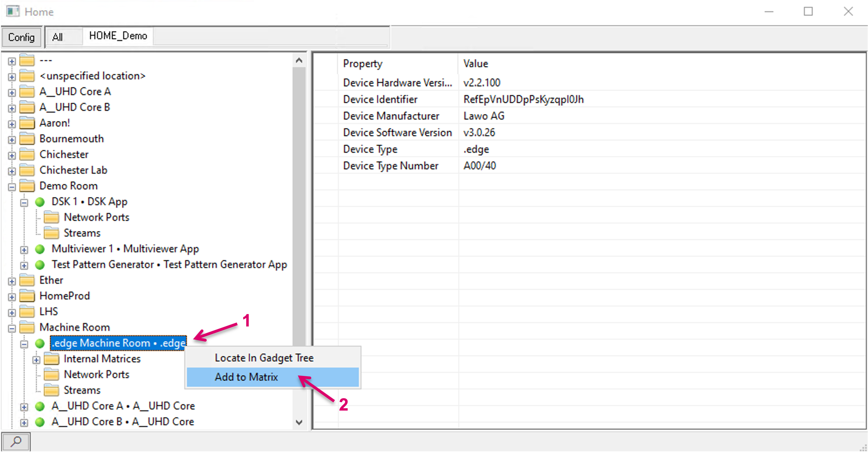Screen dimensions: 868x452
Task: Click the magnifier search icon at bottom-left
Action: (16, 441)
